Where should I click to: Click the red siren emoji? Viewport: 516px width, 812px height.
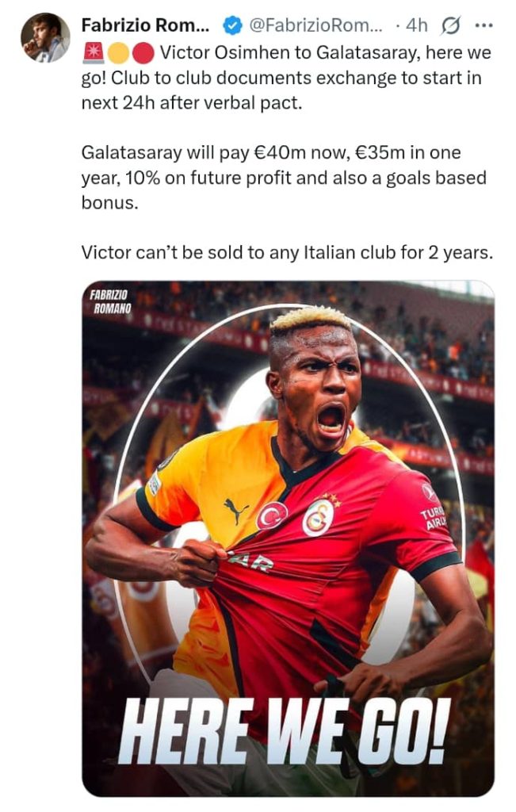pos(94,53)
